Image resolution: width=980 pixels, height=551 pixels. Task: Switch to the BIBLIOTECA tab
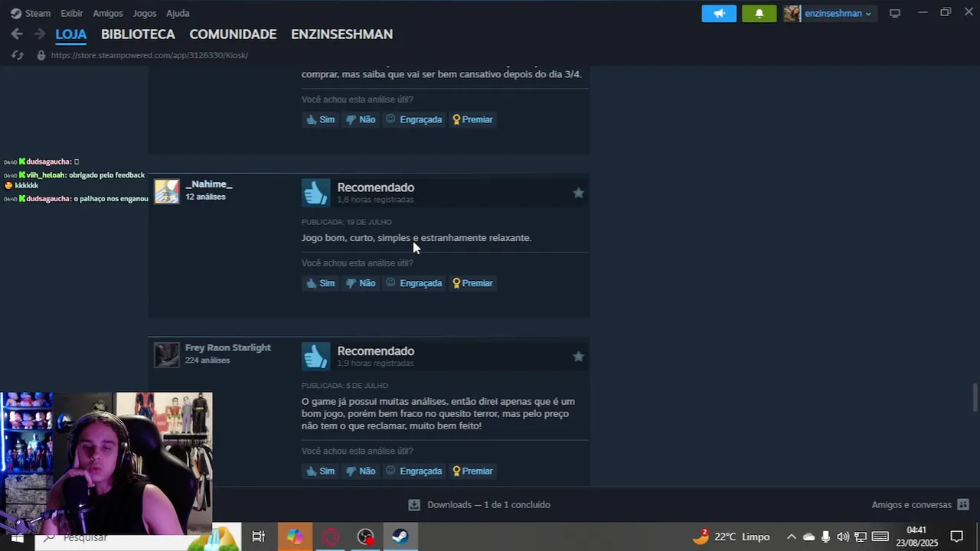[x=138, y=34]
